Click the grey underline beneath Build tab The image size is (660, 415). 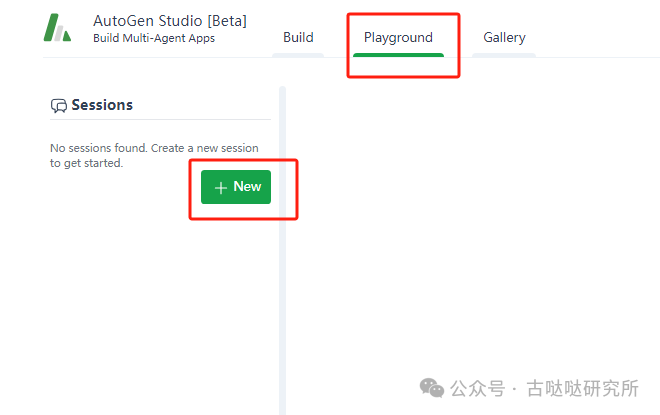[298, 55]
